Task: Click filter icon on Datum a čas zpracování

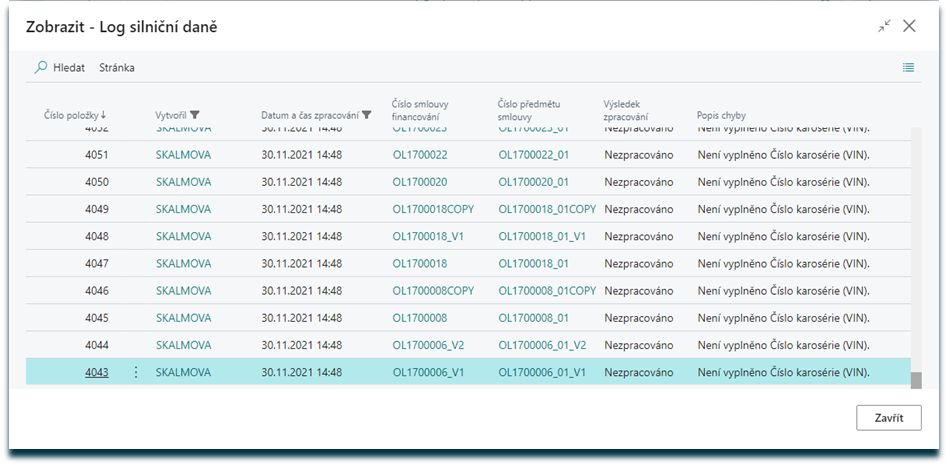Action: click(367, 115)
